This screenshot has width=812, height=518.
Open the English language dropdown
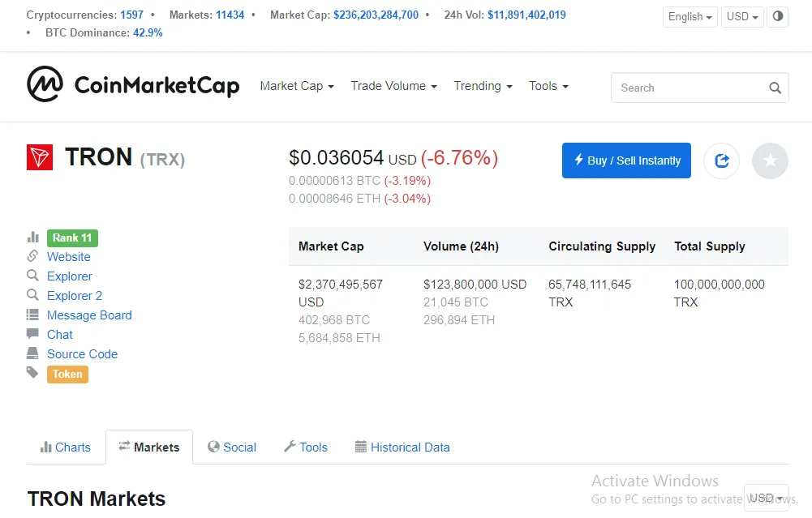pyautogui.click(x=690, y=16)
